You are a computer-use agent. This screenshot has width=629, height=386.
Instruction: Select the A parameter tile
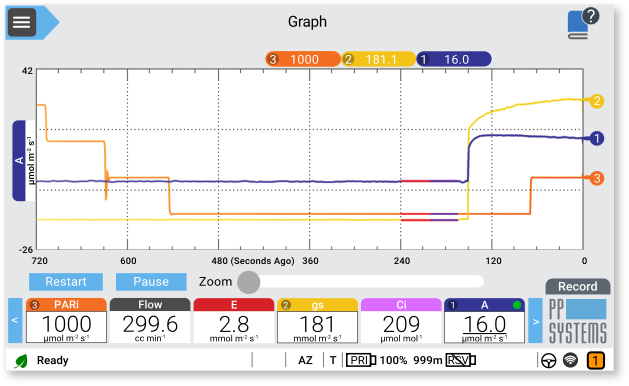click(x=485, y=320)
